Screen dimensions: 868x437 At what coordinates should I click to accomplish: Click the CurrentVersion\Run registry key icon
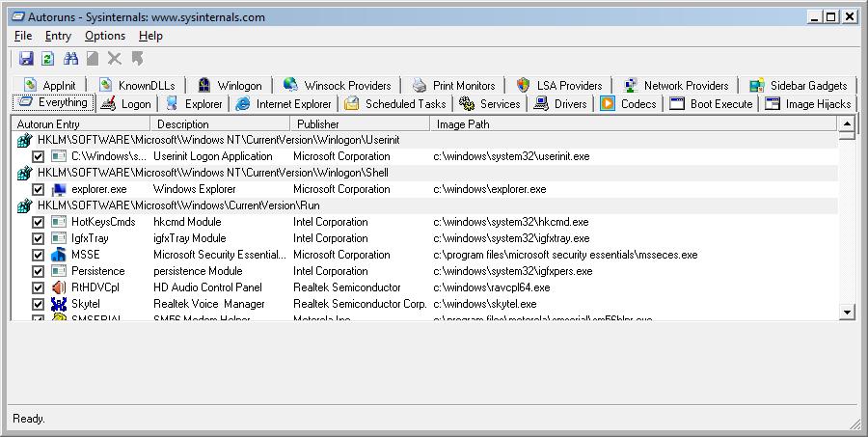[x=24, y=205]
